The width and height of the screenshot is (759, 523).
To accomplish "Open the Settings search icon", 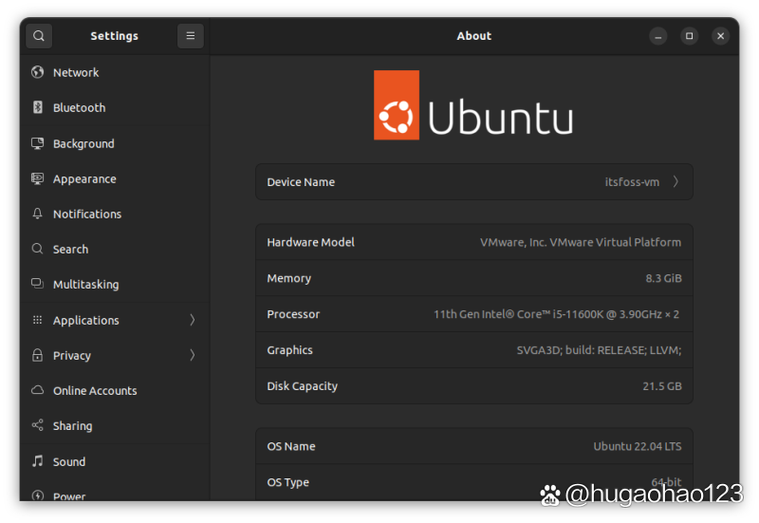I will click(39, 36).
